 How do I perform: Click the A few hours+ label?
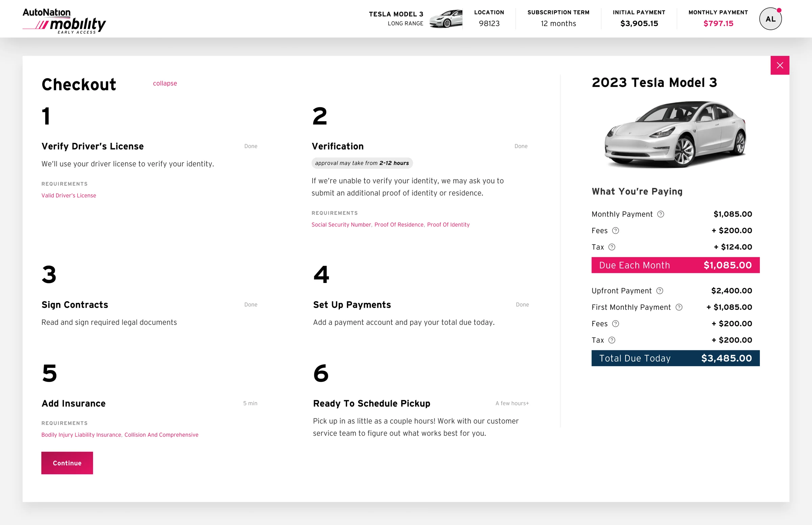click(x=512, y=403)
